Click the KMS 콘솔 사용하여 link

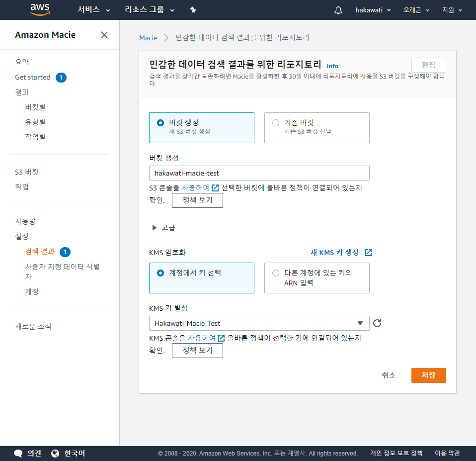pyautogui.click(x=202, y=338)
